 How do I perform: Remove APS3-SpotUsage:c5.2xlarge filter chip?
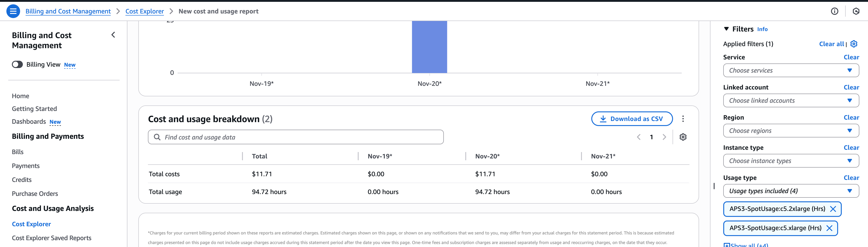tap(833, 209)
